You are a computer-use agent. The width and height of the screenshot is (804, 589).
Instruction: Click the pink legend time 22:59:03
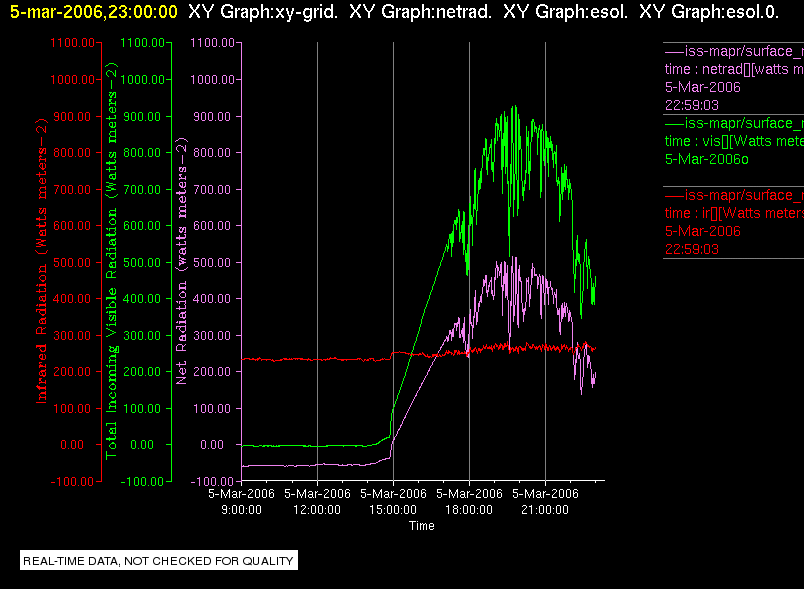[x=692, y=105]
